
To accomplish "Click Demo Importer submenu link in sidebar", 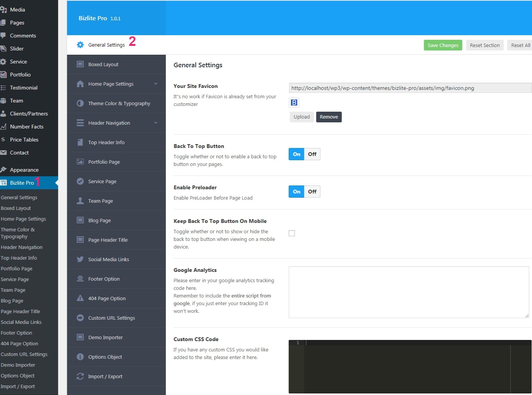I will tap(18, 365).
